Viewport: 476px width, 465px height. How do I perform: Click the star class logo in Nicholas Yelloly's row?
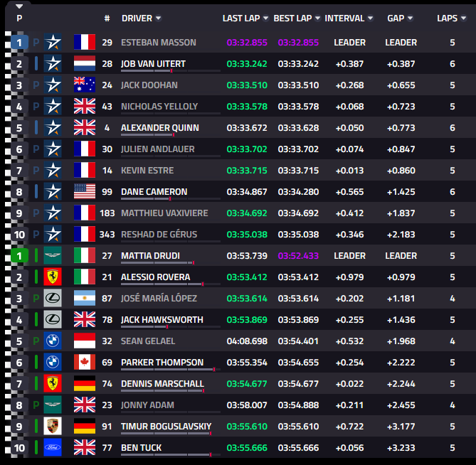[53, 106]
